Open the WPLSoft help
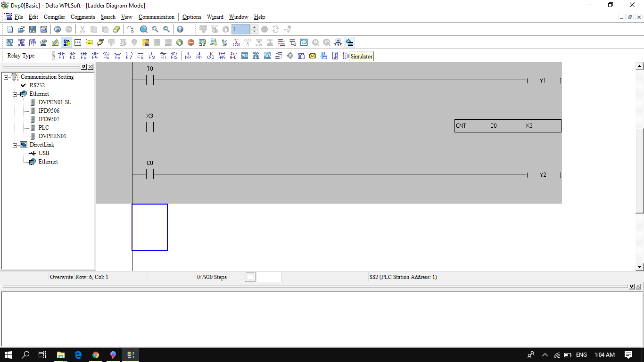Image resolution: width=644 pixels, height=362 pixels. click(181, 29)
